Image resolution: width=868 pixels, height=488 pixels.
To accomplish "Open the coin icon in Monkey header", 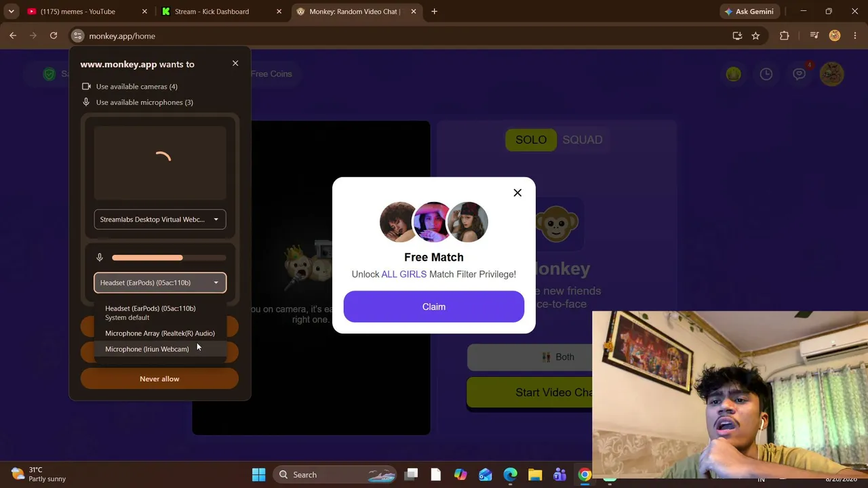I will coord(734,74).
